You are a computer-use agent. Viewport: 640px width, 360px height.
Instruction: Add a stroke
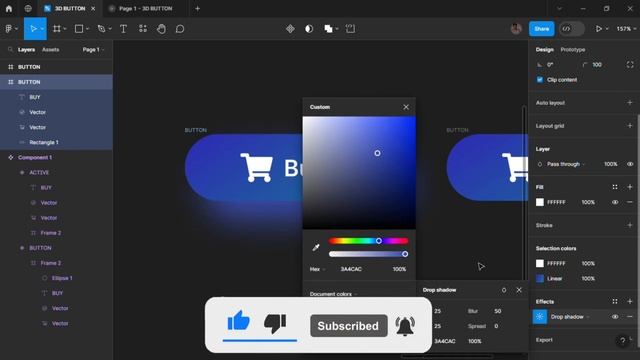tap(630, 225)
